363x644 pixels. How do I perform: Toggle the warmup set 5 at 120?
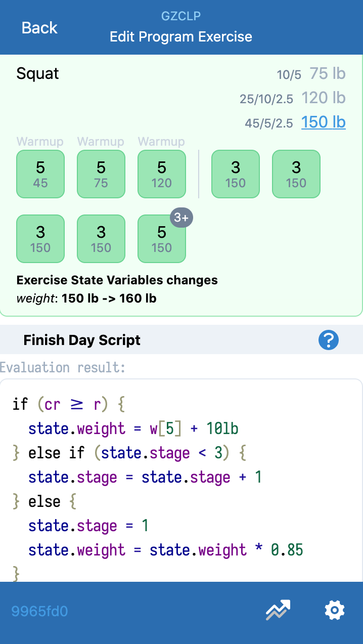pos(162,174)
